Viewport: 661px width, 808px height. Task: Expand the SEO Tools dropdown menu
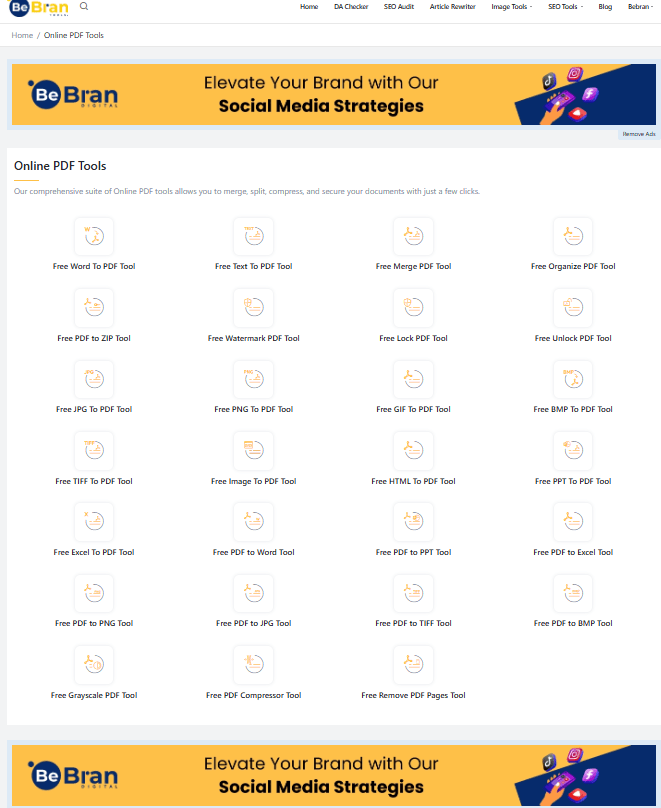coord(565,7)
